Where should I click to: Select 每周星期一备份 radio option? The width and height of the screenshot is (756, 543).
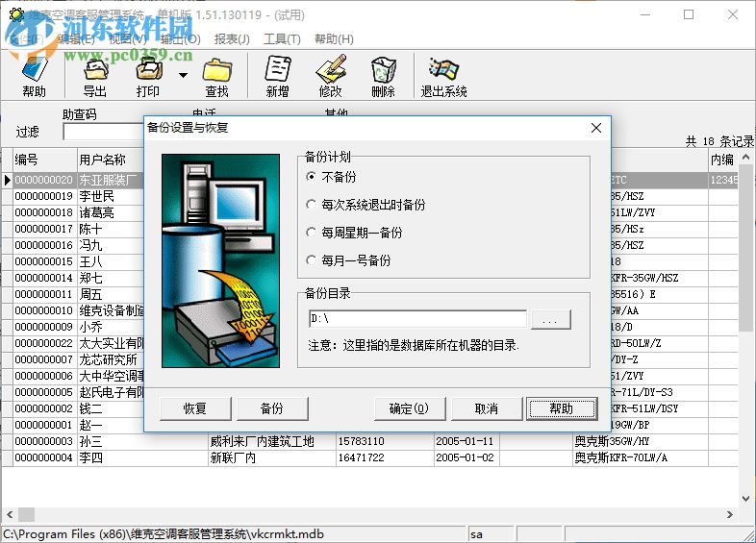coord(354,233)
